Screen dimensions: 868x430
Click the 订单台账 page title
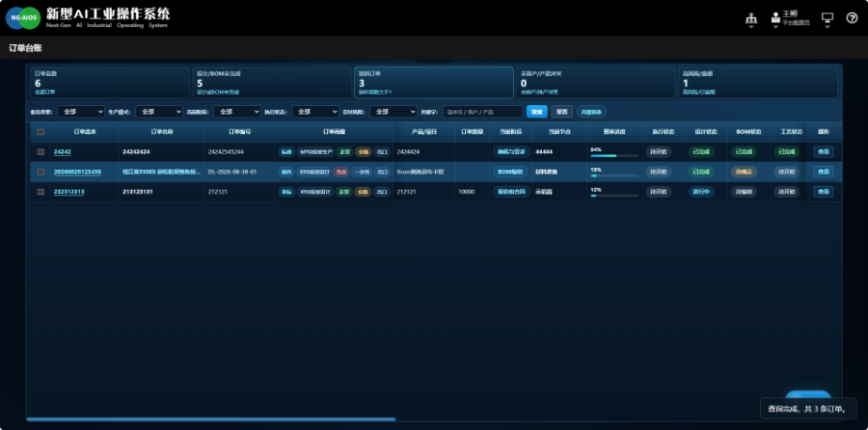25,48
